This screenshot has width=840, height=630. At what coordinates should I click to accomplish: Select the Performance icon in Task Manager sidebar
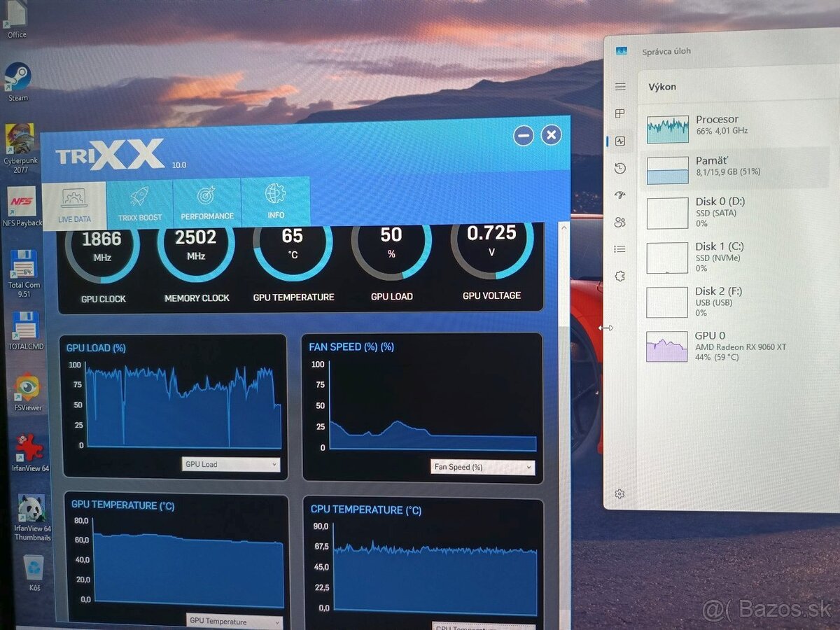pos(620,141)
